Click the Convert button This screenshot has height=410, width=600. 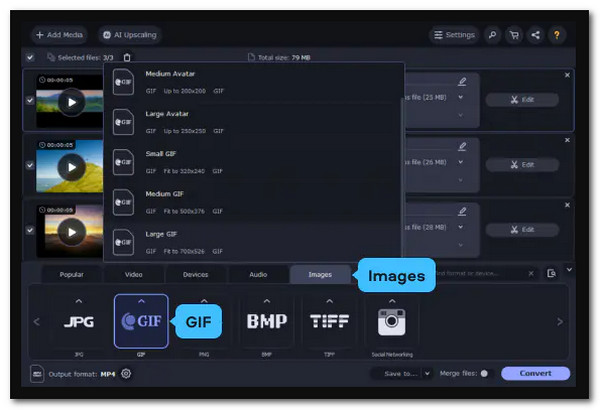click(x=535, y=373)
